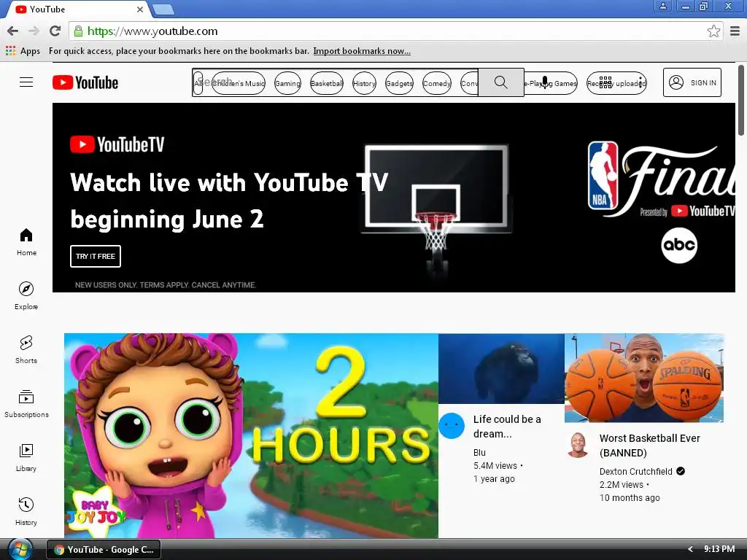Open Explore from the sidebar
Image resolution: width=747 pixels, height=560 pixels.
tap(26, 296)
